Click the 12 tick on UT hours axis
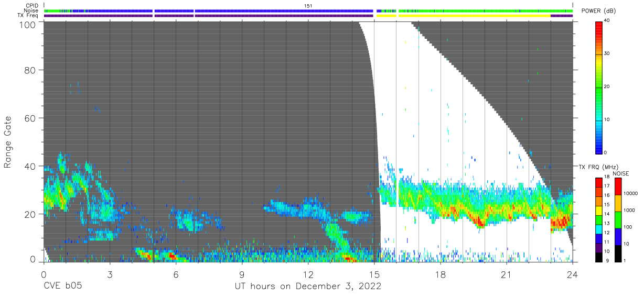Image resolution: width=644 pixels, height=297 pixels. click(x=308, y=274)
